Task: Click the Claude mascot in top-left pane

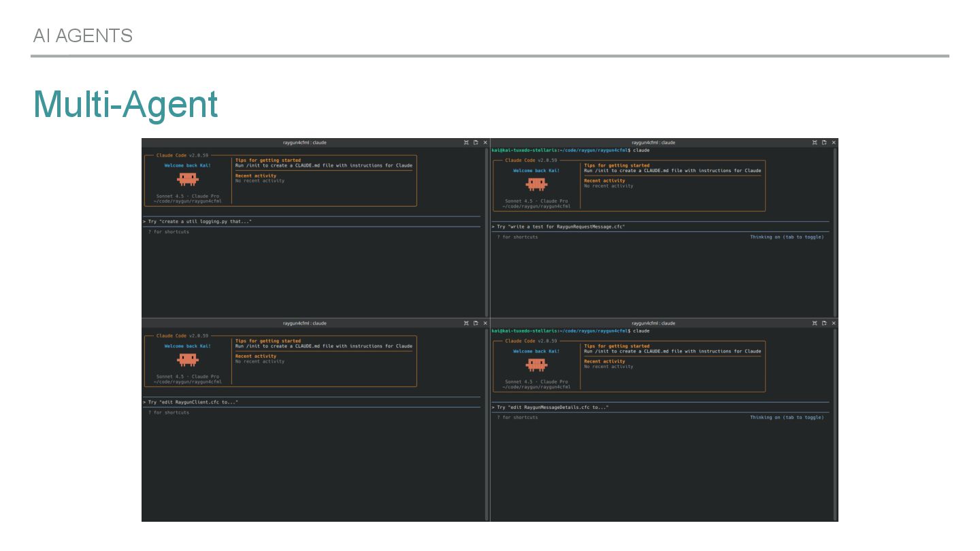Action: (x=188, y=179)
